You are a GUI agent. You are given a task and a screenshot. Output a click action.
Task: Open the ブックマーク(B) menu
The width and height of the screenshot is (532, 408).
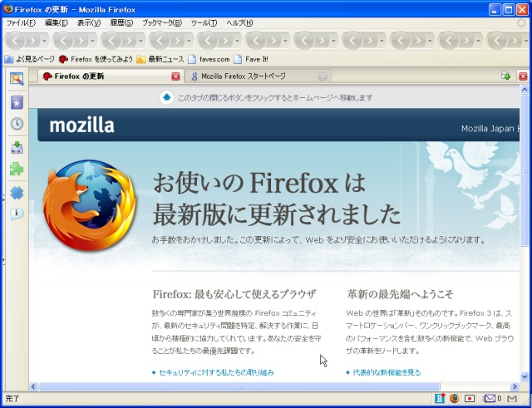click(x=162, y=22)
